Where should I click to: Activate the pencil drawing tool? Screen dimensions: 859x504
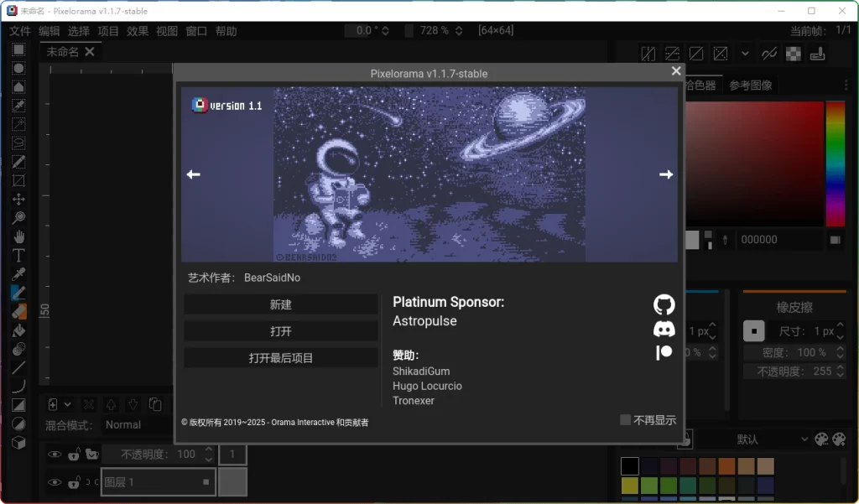(x=18, y=292)
